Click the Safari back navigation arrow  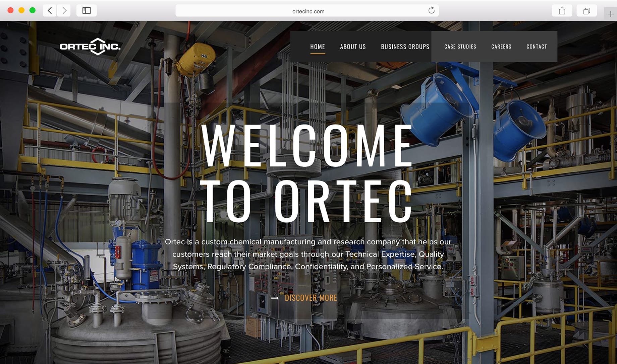49,10
